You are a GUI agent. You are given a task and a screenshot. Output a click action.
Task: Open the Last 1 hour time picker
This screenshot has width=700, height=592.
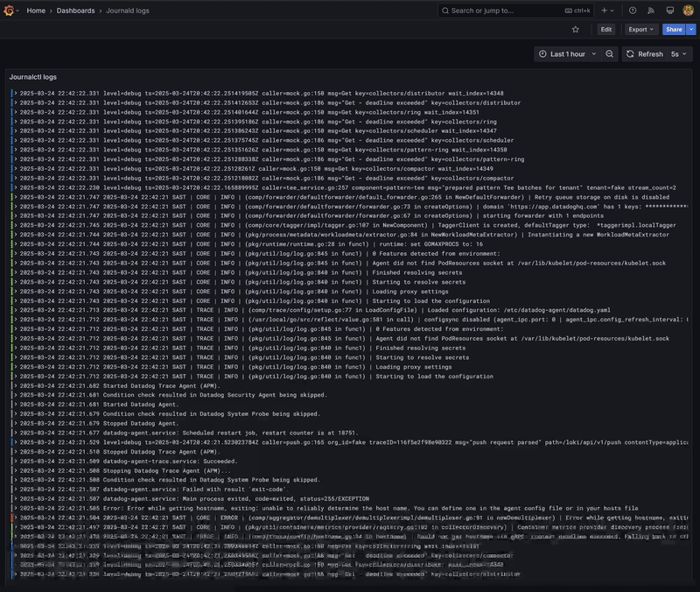[x=567, y=53]
